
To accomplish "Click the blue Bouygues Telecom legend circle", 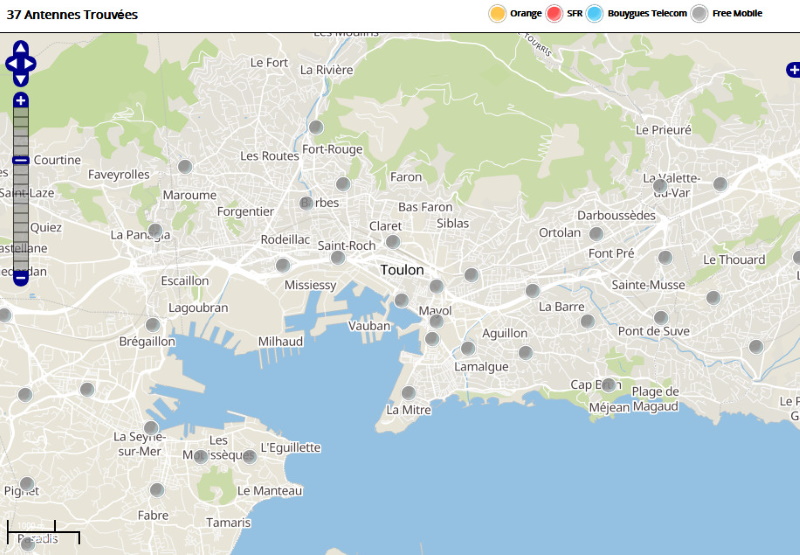I will point(595,13).
